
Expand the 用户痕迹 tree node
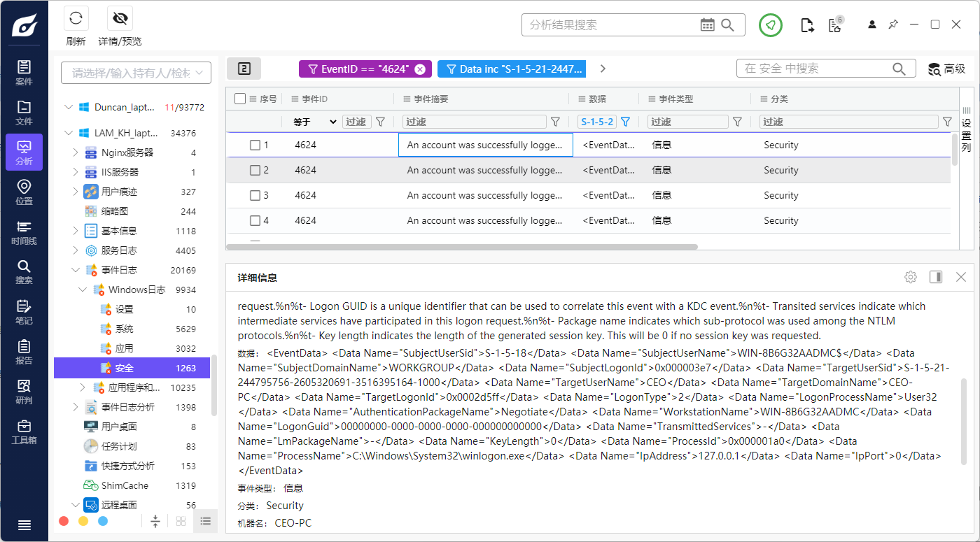pos(76,192)
